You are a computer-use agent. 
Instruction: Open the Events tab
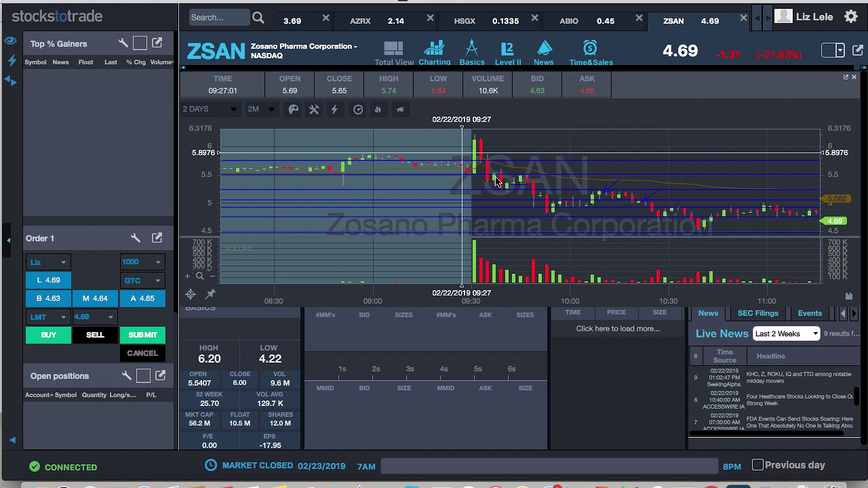coord(810,313)
